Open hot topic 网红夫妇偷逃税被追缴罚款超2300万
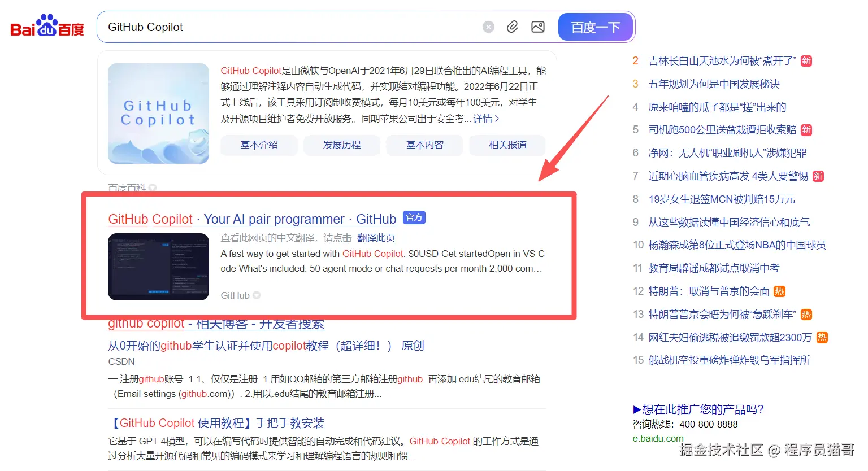The width and height of the screenshot is (868, 471). 730,338
